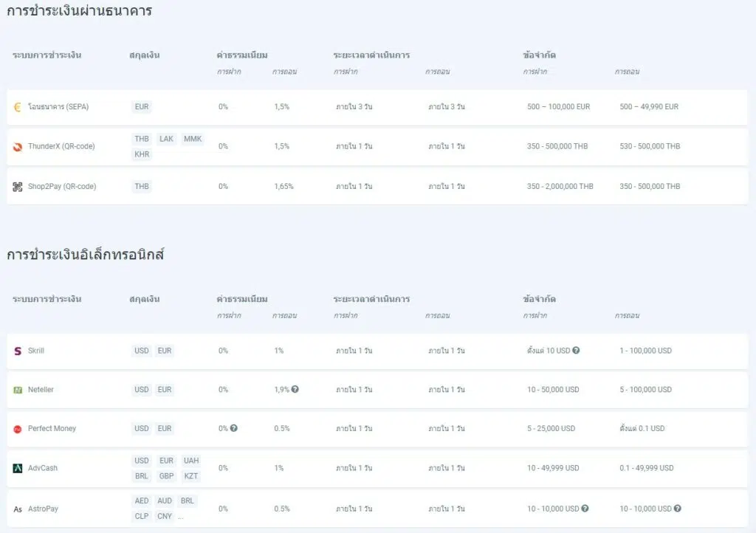The image size is (756, 533).
Task: Click the ThunderX logo icon
Action: 18,147
